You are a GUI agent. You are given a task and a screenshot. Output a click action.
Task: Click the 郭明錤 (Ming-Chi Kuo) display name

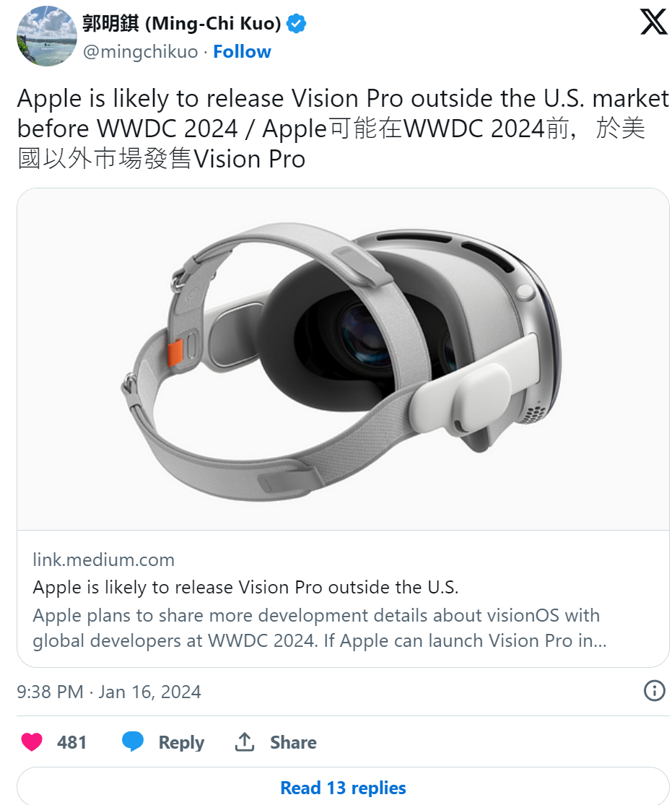point(182,23)
